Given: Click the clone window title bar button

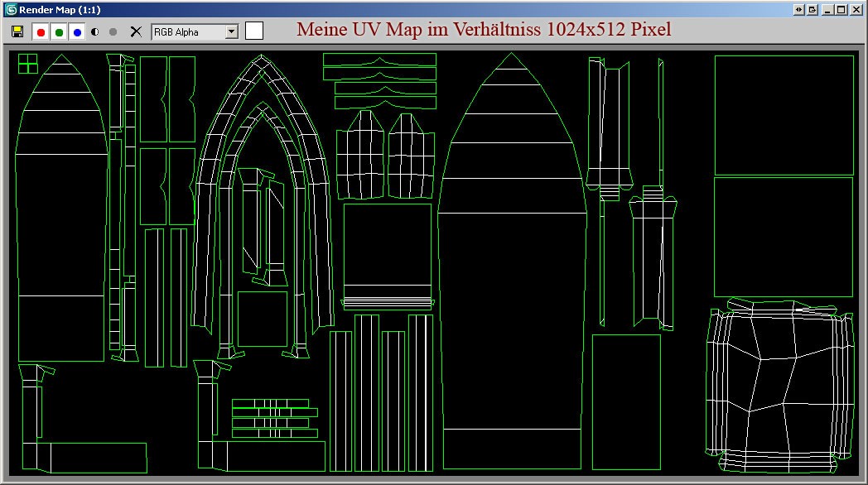Looking at the screenshot, I should point(812,10).
